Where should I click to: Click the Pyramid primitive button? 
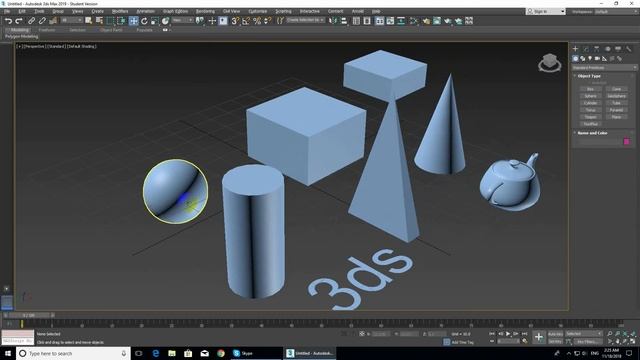(616, 110)
